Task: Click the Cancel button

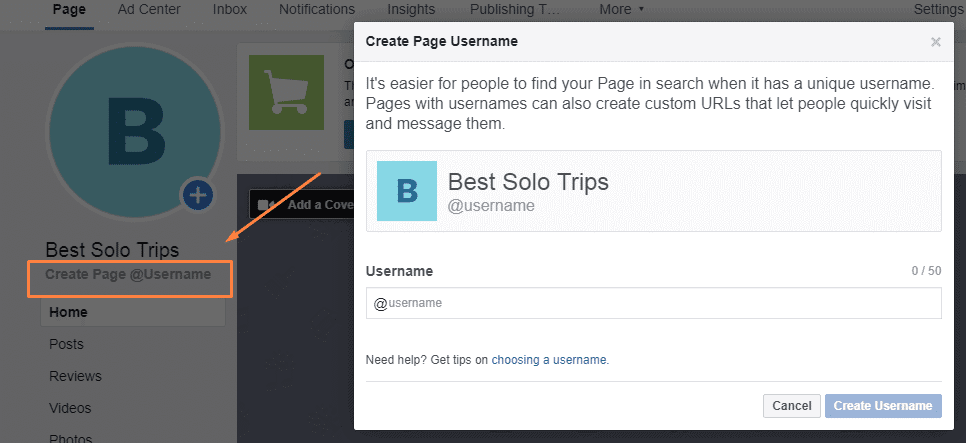Action: click(x=792, y=406)
